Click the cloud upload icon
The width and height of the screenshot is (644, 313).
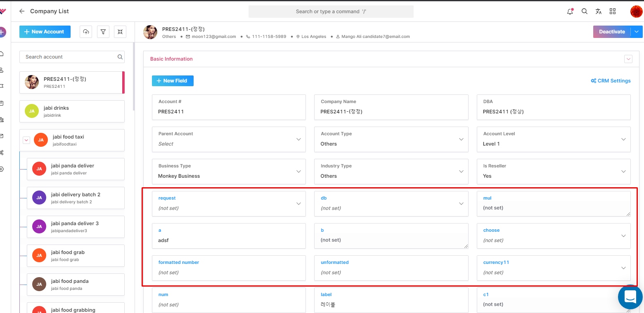pyautogui.click(x=85, y=32)
